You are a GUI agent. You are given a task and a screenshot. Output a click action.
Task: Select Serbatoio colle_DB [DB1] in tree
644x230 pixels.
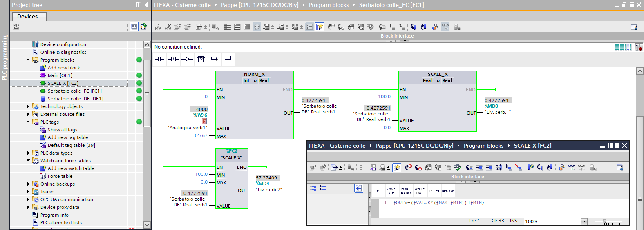75,99
